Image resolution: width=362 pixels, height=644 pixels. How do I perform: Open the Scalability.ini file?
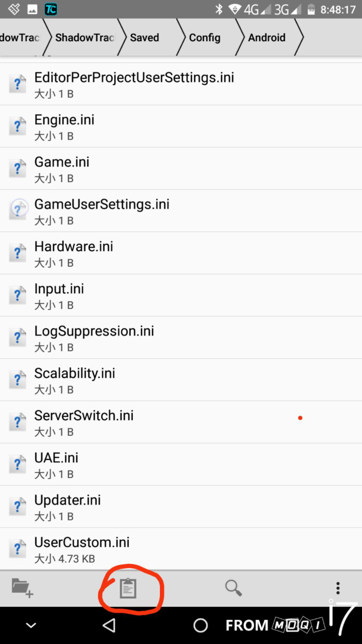pyautogui.click(x=74, y=380)
